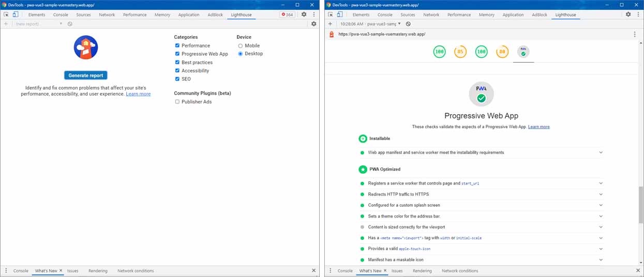Image resolution: width=644 pixels, height=277 pixels.
Task: Open Lighthouse settings gear in left window toolbar
Action: pos(313,24)
